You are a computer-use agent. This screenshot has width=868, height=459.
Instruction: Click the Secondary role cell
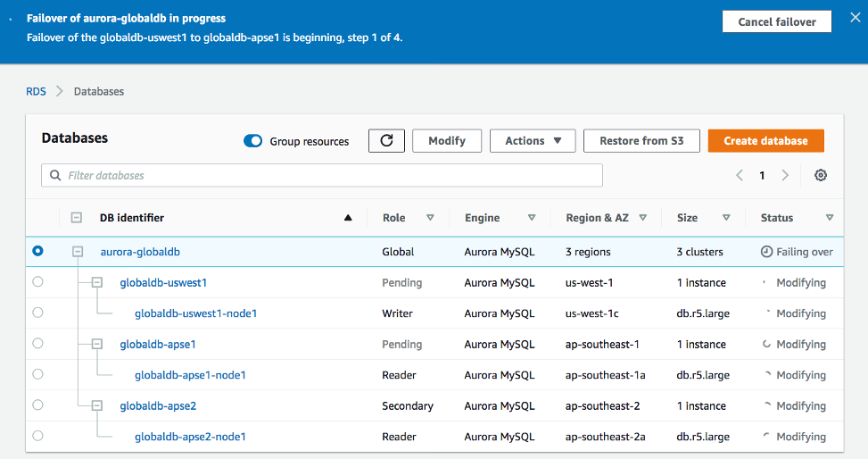point(408,405)
